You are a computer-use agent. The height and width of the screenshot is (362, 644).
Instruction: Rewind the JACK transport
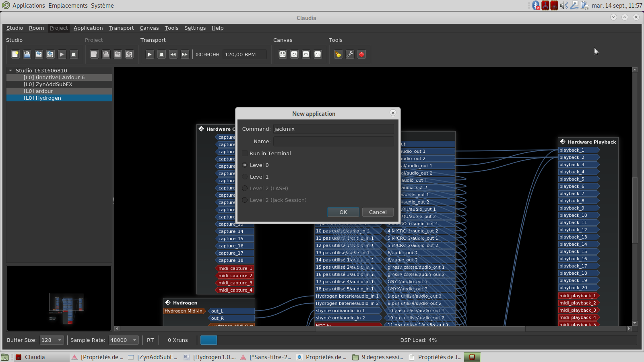[x=173, y=54]
